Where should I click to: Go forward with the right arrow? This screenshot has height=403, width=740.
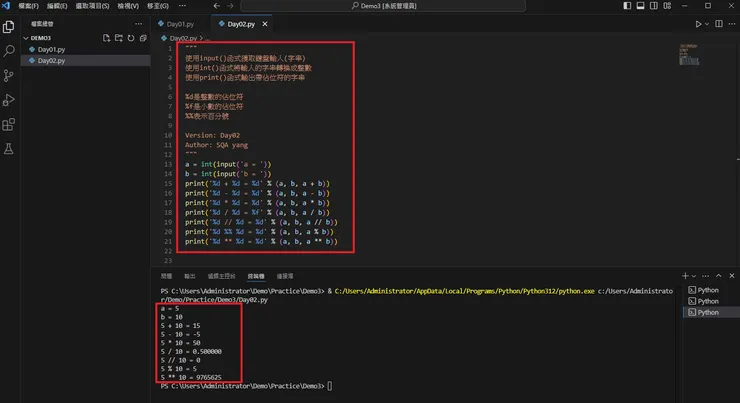(230, 6)
